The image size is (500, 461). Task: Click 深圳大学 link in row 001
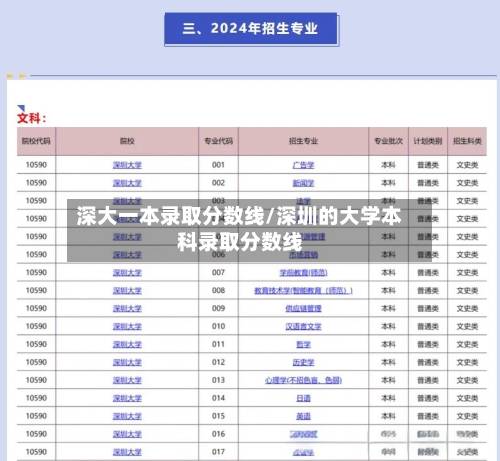point(127,165)
